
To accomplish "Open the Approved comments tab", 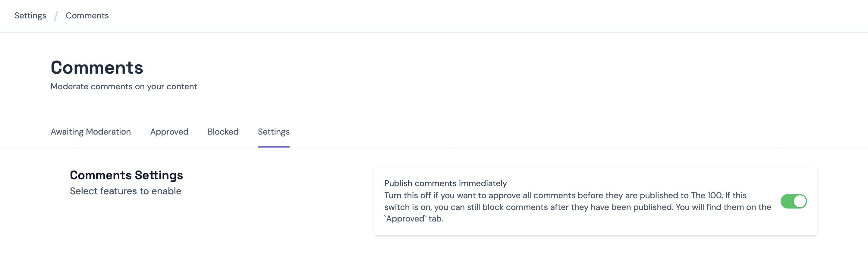I will pyautogui.click(x=169, y=132).
